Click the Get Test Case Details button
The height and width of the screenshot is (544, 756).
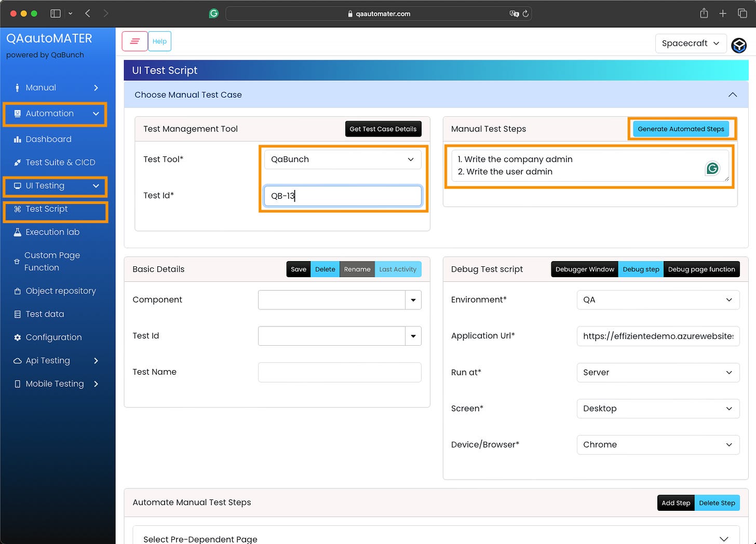[383, 129]
